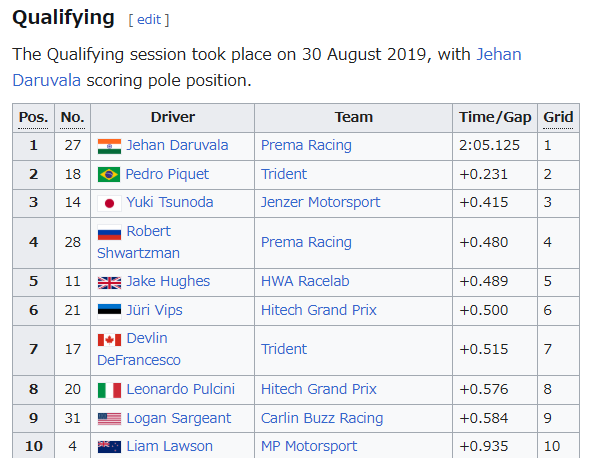
Task: Click the Brazil flag next to Pedro Piquet
Action: (x=109, y=175)
